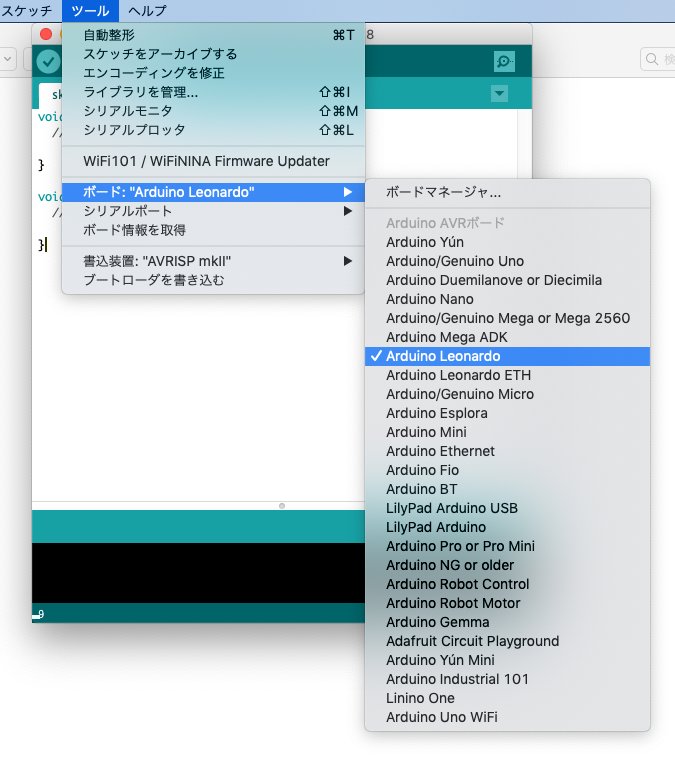The image size is (675, 771).
Task: Click the tab dropdown arrow icon
Action: [499, 93]
